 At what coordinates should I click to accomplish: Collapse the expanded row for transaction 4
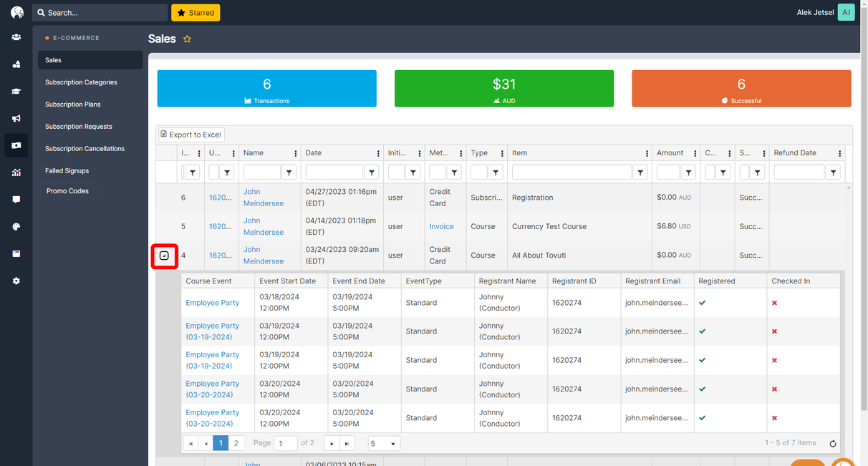[x=164, y=256]
